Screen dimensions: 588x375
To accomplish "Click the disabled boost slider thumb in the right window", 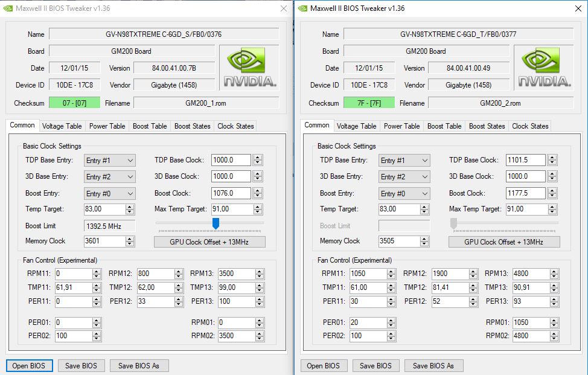I will (453, 223).
